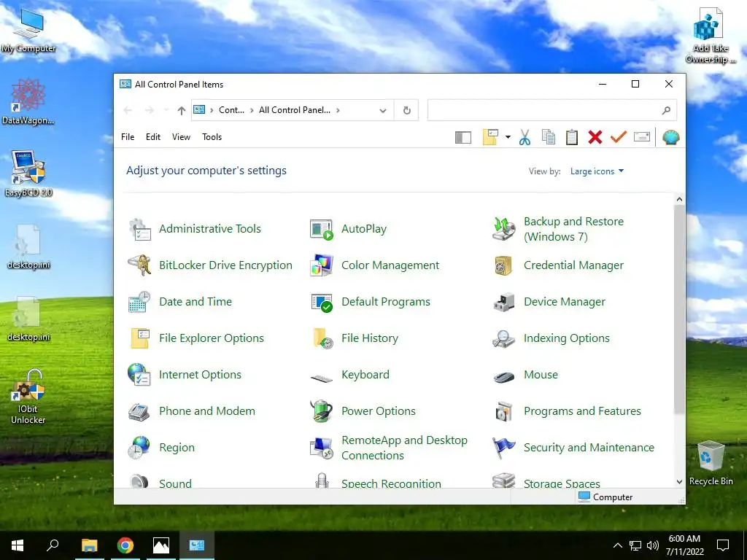Click the scissors Cut toolbar icon
Screen dimensions: 747x560
pyautogui.click(x=525, y=138)
